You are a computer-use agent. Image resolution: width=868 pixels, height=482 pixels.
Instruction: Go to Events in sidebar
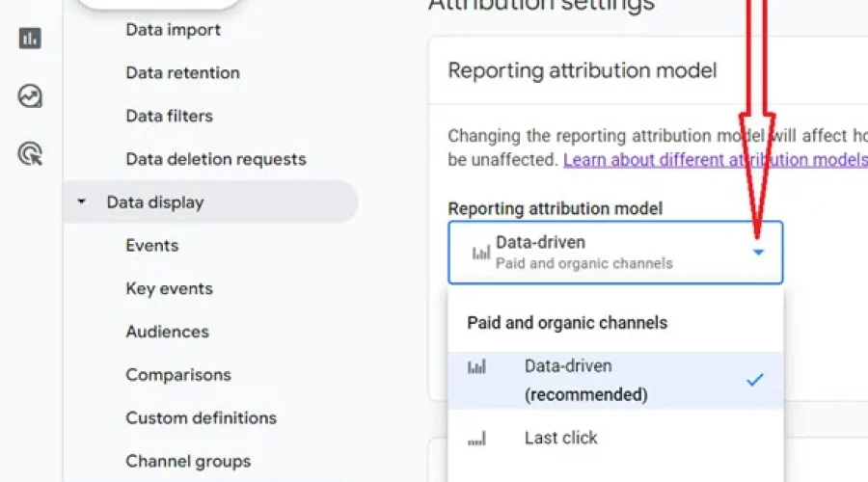(152, 245)
